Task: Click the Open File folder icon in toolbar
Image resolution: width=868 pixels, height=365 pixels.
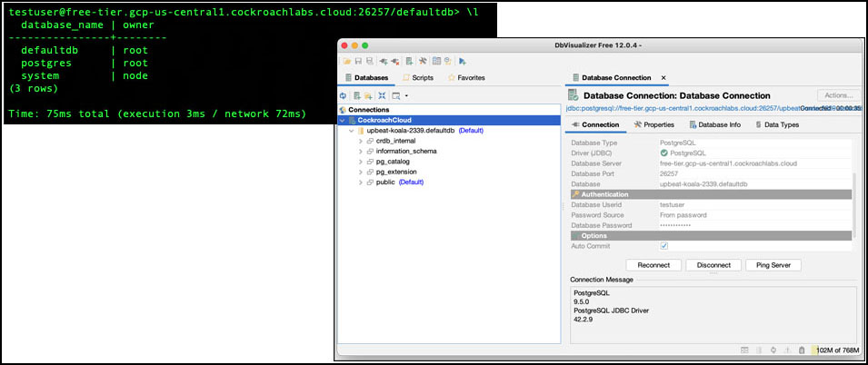Action: (347, 62)
